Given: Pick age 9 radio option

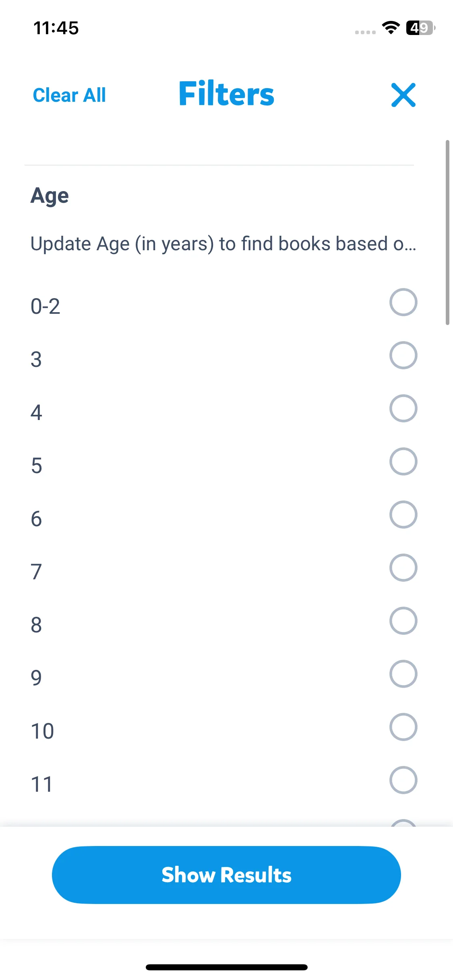Looking at the screenshot, I should click(403, 674).
